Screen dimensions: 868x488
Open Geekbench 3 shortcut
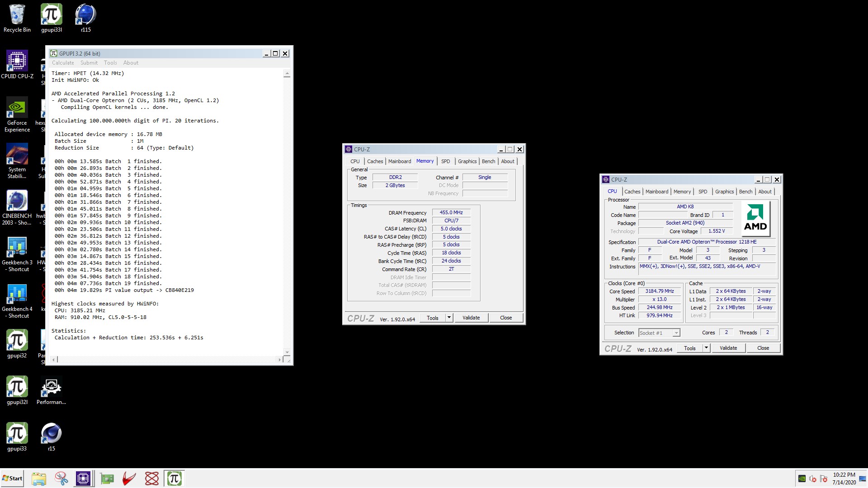[x=17, y=254]
